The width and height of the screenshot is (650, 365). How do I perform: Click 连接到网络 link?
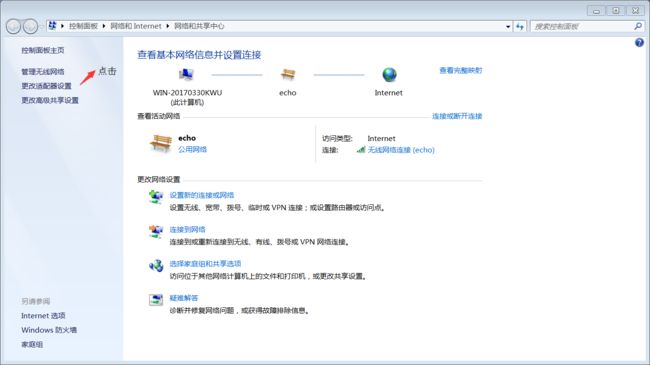pos(187,229)
